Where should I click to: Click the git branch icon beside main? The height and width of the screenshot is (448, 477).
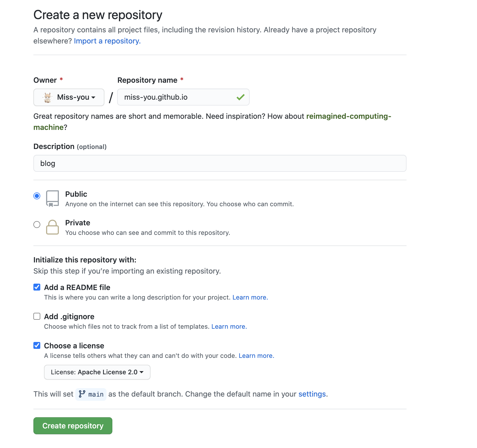(82, 394)
